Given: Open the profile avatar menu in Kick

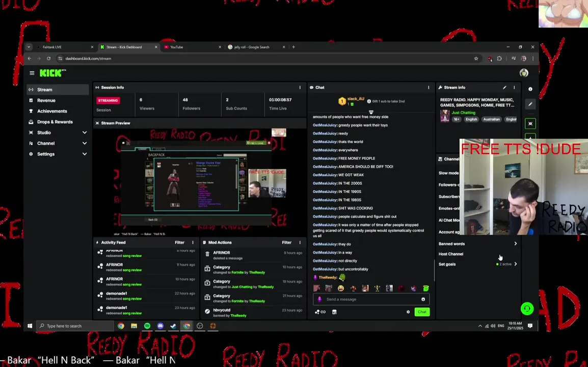Looking at the screenshot, I should pyautogui.click(x=524, y=73).
